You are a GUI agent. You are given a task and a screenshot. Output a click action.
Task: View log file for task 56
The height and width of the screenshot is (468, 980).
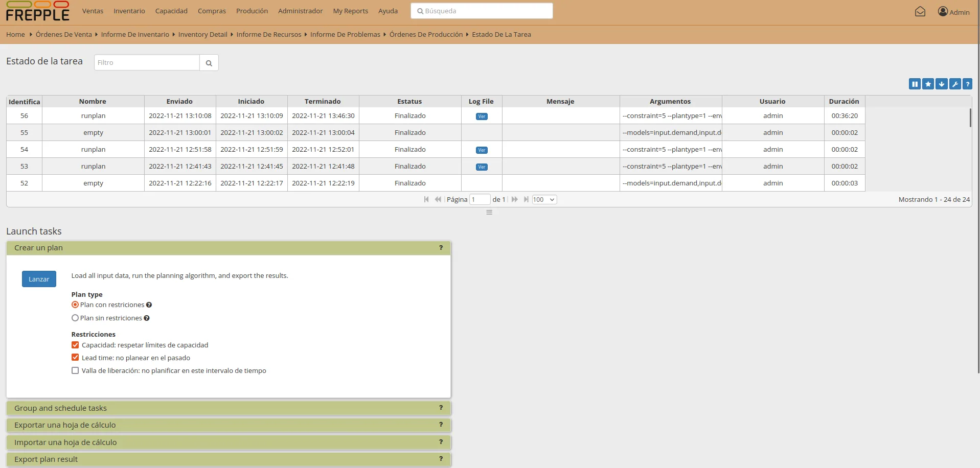pos(482,116)
